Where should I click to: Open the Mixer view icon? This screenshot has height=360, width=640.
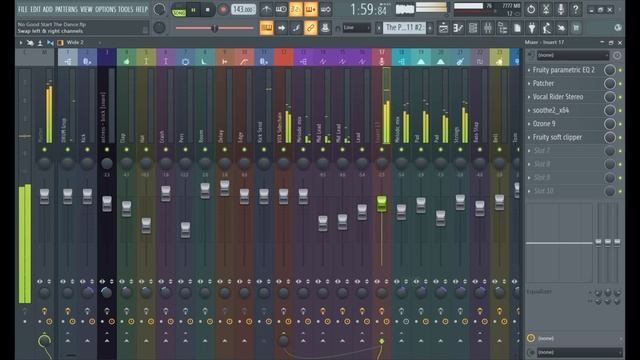pos(488,28)
